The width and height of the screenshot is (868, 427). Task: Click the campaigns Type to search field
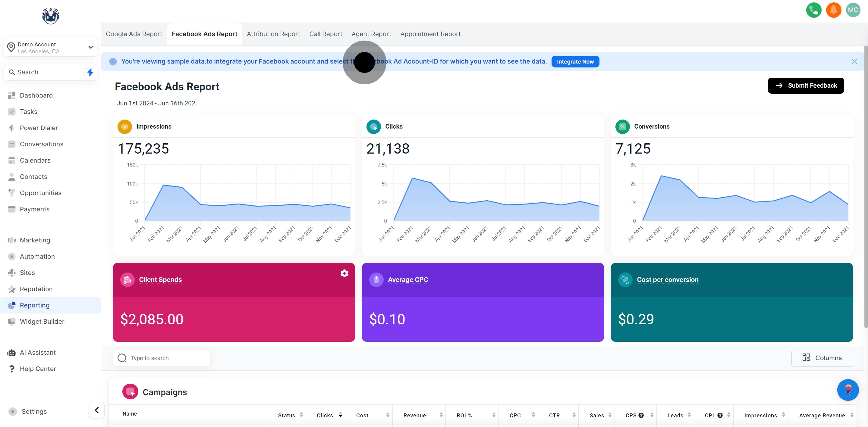(162, 358)
